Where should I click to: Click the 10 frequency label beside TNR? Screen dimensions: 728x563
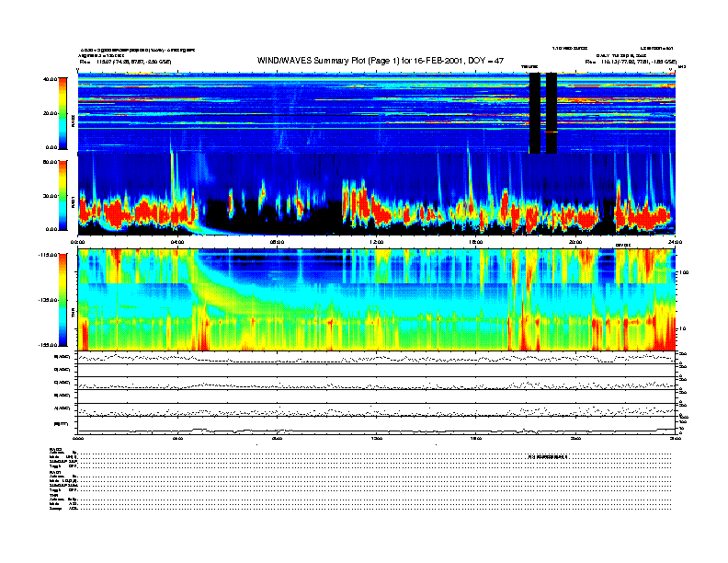click(683, 328)
